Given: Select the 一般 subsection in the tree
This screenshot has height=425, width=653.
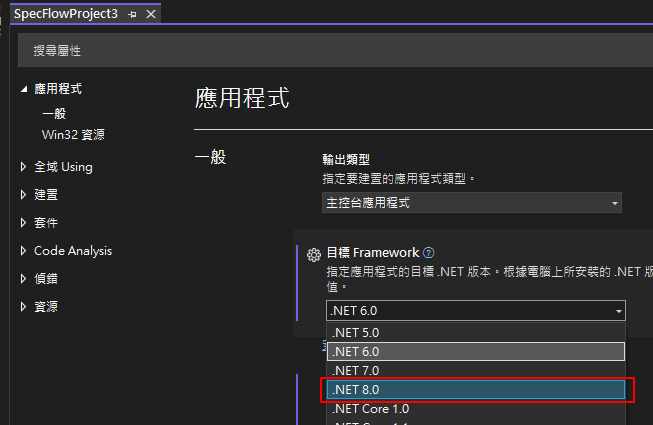Looking at the screenshot, I should click(54, 114).
